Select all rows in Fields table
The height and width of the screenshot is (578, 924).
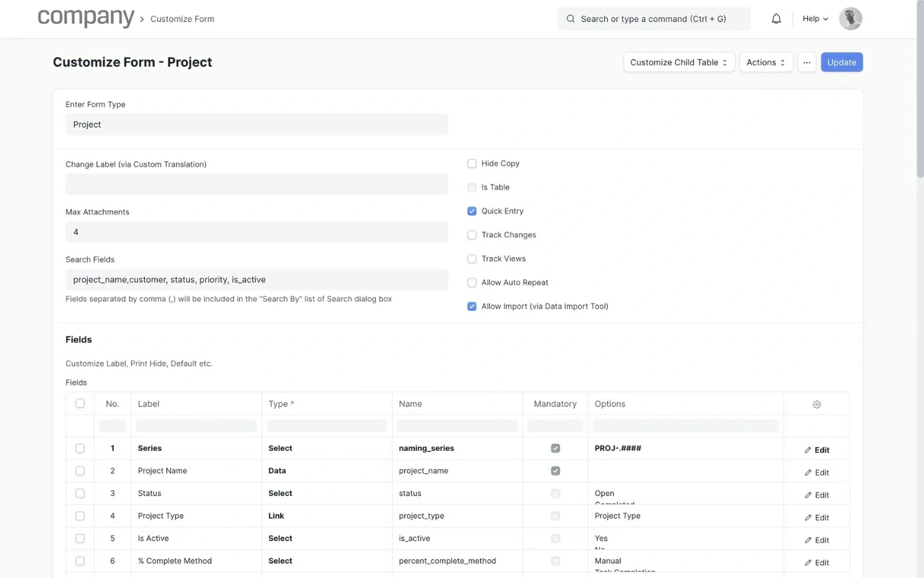pos(80,404)
